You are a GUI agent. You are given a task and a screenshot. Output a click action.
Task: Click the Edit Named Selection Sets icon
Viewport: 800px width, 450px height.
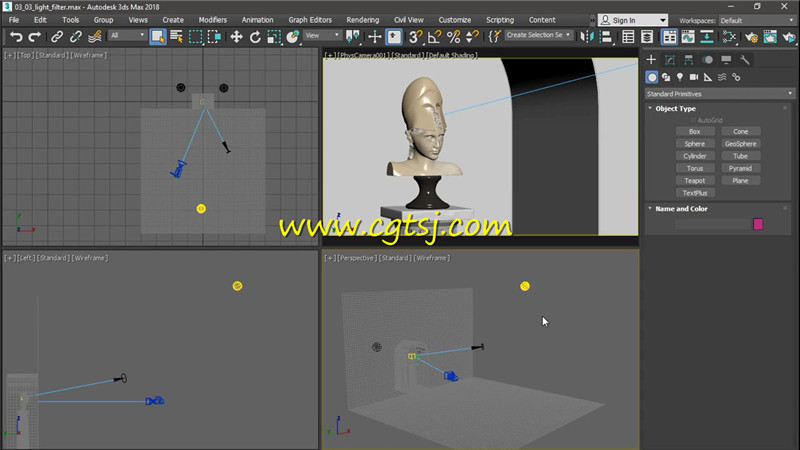pos(494,37)
